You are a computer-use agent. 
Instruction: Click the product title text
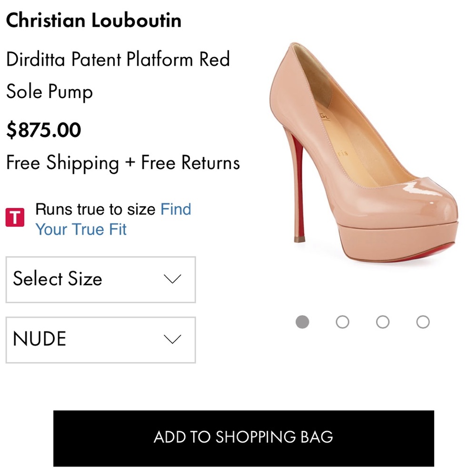118,75
